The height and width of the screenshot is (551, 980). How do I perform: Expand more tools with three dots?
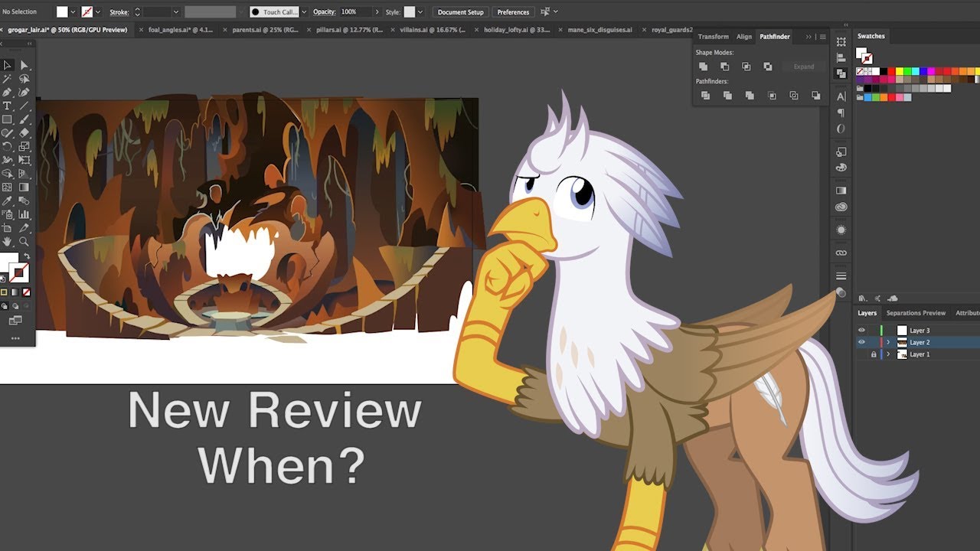click(x=15, y=337)
